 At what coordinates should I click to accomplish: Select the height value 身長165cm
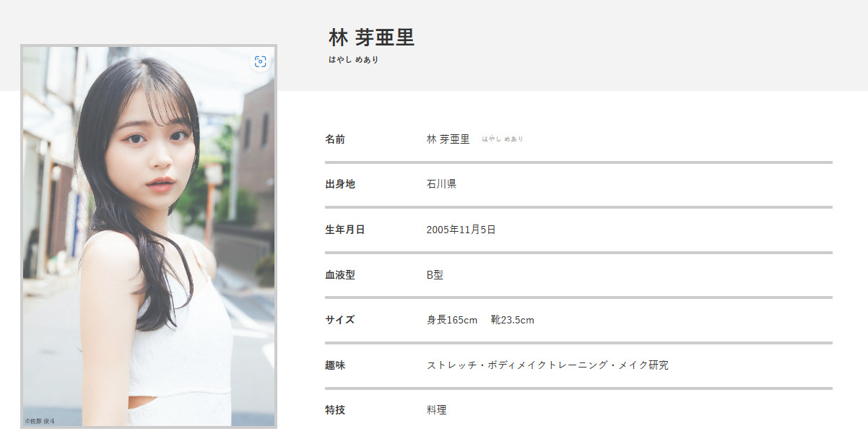(x=452, y=320)
